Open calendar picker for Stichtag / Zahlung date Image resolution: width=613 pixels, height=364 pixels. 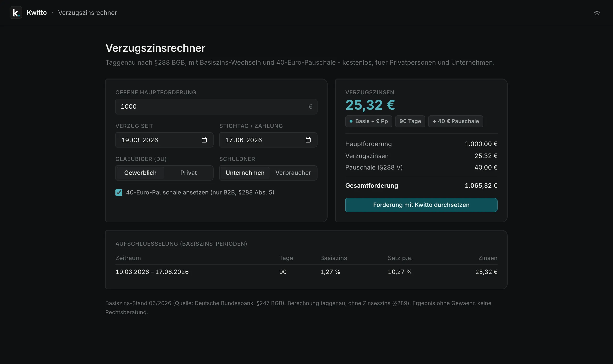coord(308,140)
